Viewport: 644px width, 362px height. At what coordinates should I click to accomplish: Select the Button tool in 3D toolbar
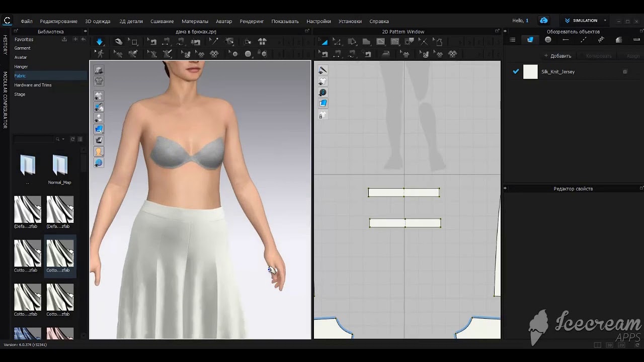coord(248,54)
